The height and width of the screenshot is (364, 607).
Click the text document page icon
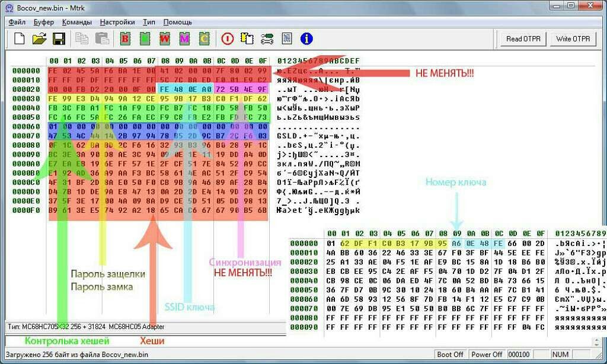[287, 39]
